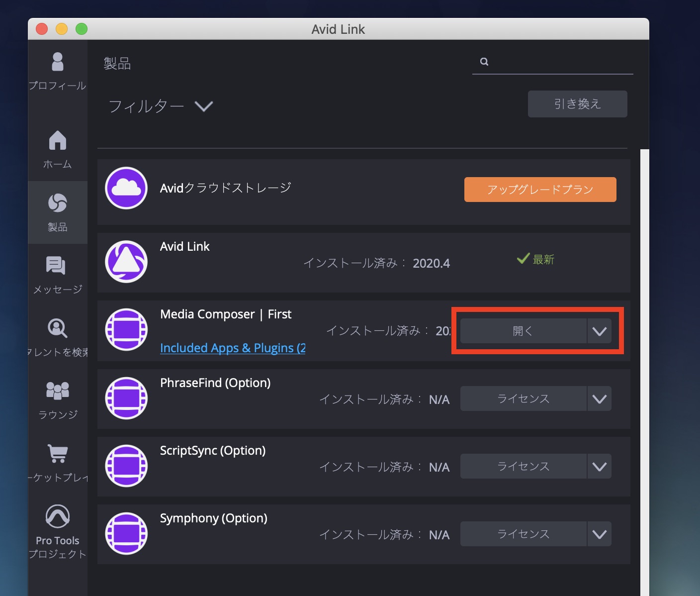Open ラウンジ lounge people icon
This screenshot has height=596, width=700.
(58, 391)
